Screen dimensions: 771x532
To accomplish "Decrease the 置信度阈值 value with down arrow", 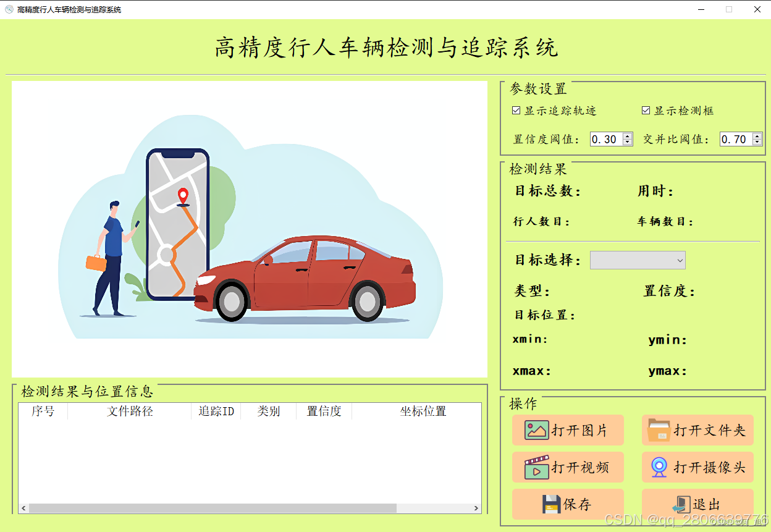I will coord(628,142).
